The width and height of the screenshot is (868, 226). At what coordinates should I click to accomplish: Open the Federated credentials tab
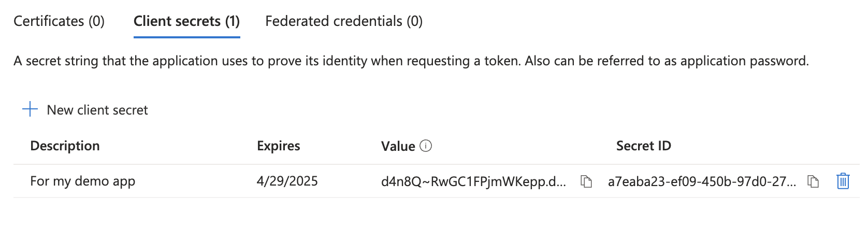[x=344, y=21]
